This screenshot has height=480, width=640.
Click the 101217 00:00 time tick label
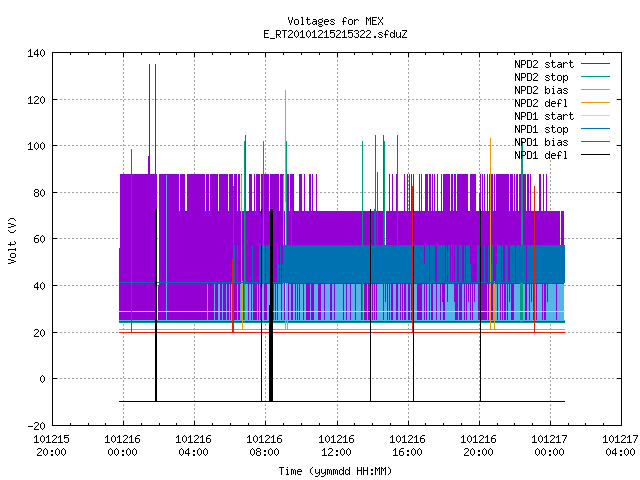pos(549,446)
